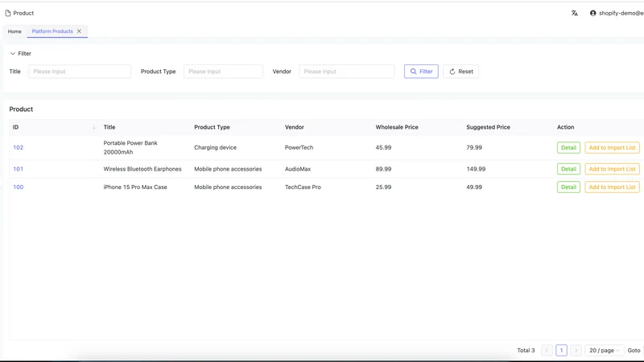The image size is (644, 362).
Task: Click the Action column header
Action: [x=566, y=127]
